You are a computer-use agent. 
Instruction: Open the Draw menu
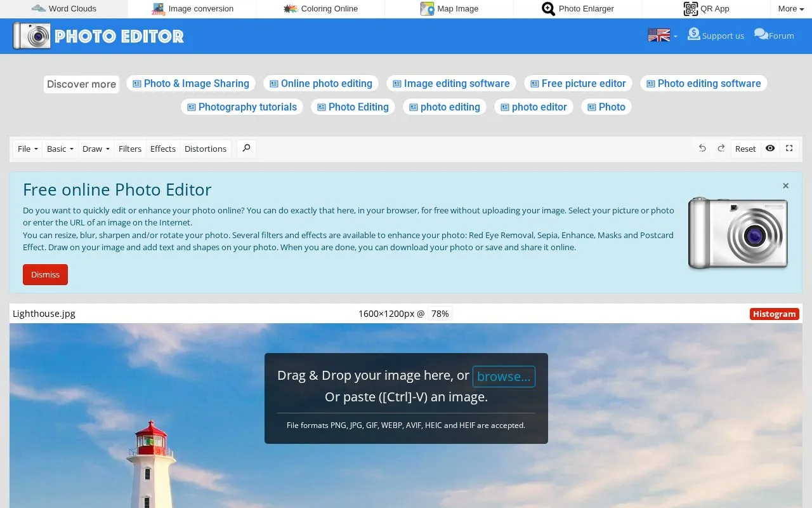pyautogui.click(x=96, y=149)
